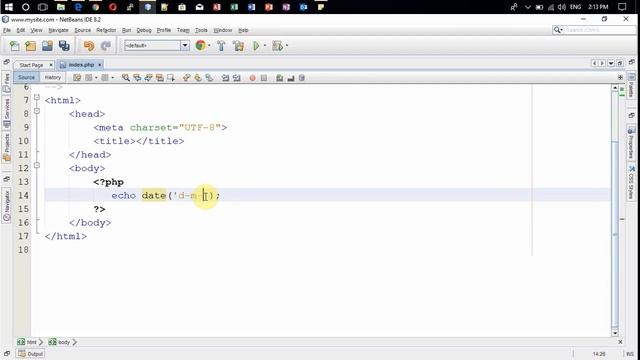Click the Find Selection magnifier icon
This screenshot has height=360, width=640.
coord(126,78)
